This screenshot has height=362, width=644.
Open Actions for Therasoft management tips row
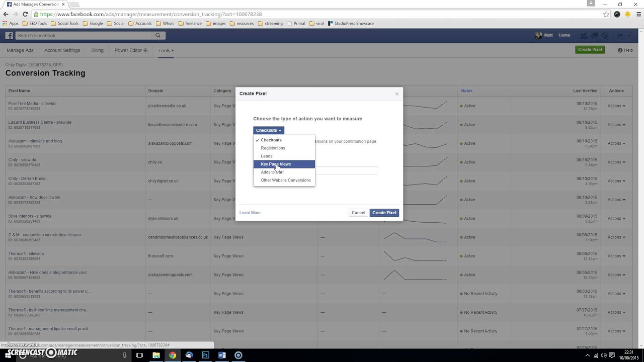[x=616, y=331]
